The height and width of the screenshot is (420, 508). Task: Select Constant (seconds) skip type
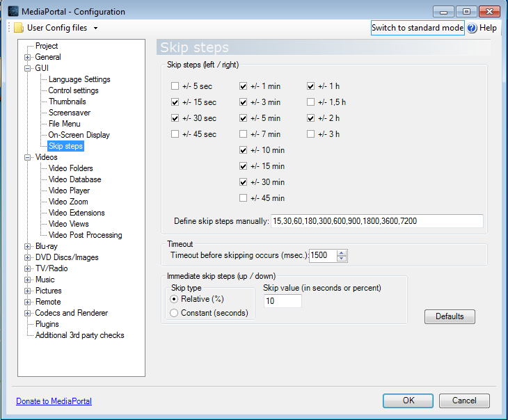pos(174,313)
